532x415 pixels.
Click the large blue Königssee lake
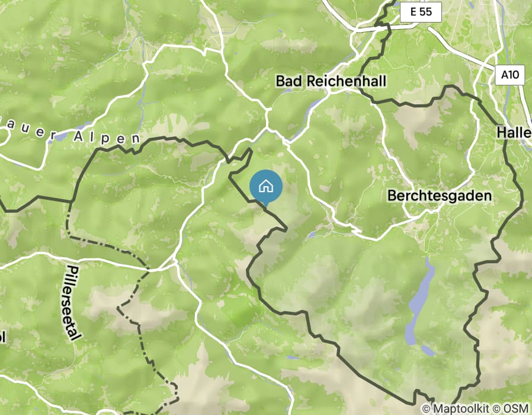pyautogui.click(x=420, y=302)
